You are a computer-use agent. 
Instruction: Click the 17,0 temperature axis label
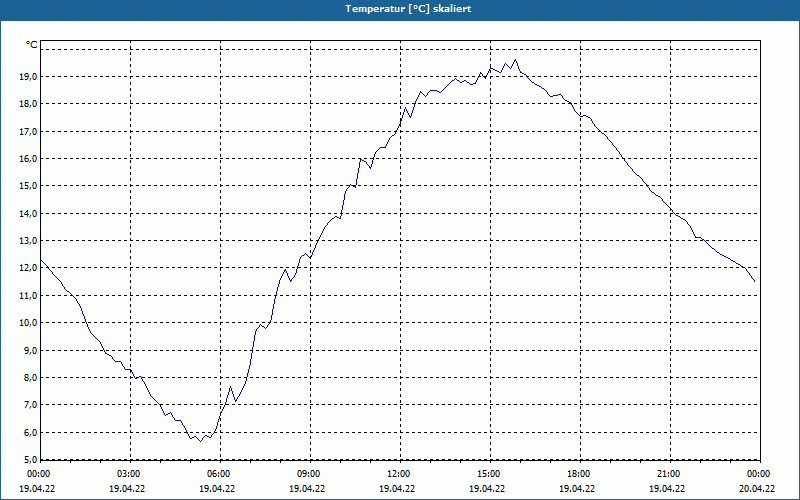point(30,132)
